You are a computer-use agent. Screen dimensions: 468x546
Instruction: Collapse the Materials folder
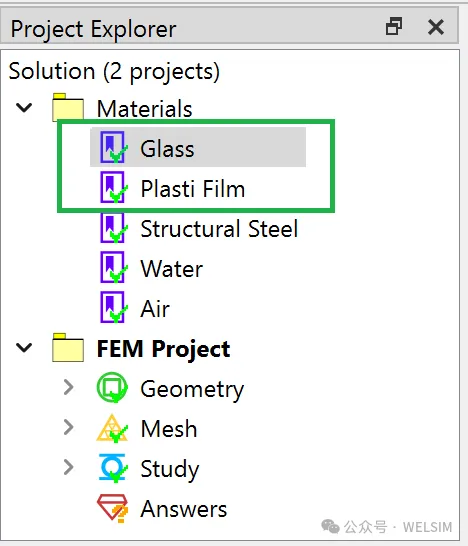(x=24, y=107)
